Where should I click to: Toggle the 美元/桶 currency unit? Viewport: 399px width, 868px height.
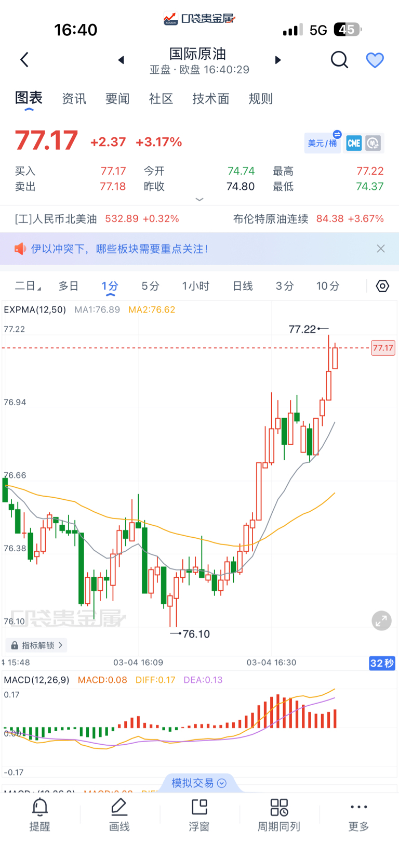click(x=323, y=142)
